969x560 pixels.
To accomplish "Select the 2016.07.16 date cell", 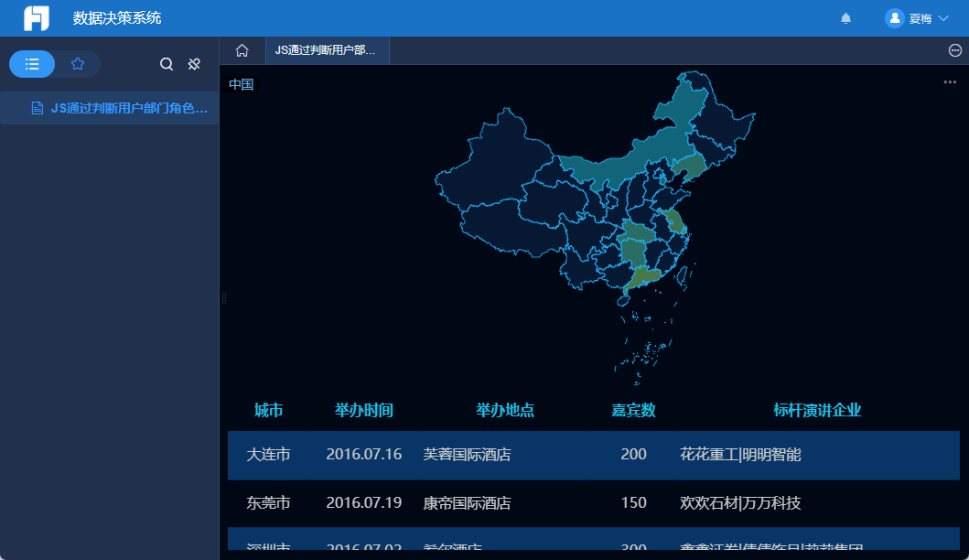I will [x=364, y=454].
